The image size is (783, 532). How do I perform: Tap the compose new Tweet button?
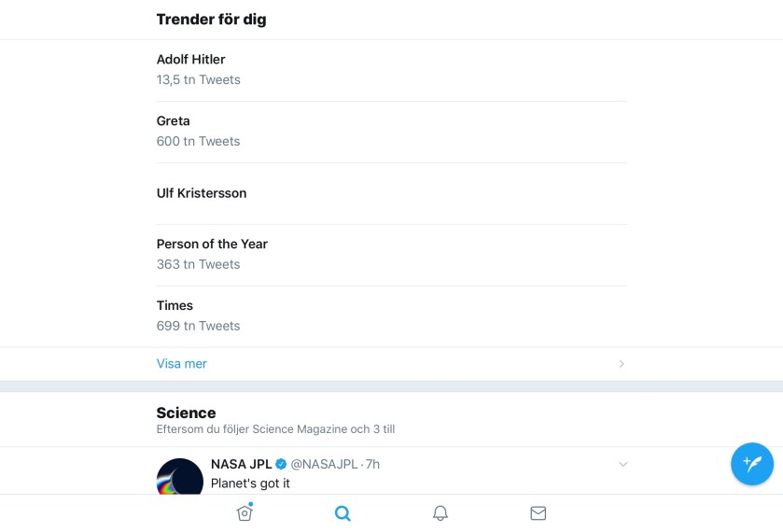[751, 464]
